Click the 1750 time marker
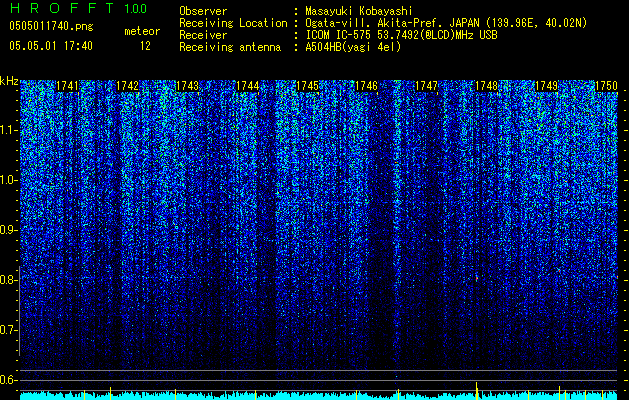629x400 pixels. click(606, 86)
